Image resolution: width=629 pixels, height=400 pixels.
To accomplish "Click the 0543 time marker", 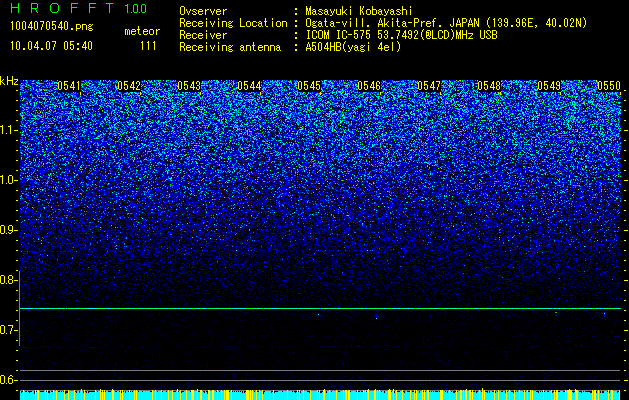I will 189,86.
